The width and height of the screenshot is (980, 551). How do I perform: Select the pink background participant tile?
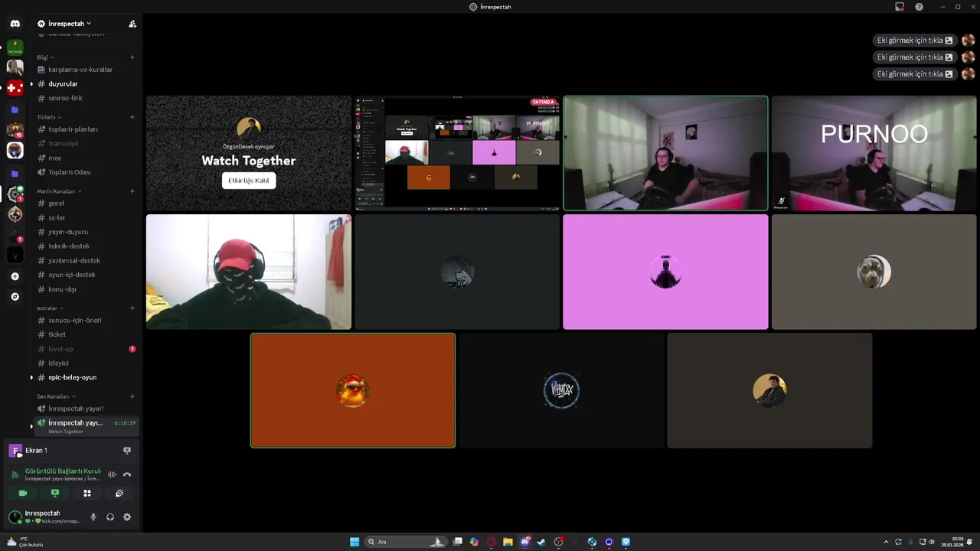(x=665, y=272)
